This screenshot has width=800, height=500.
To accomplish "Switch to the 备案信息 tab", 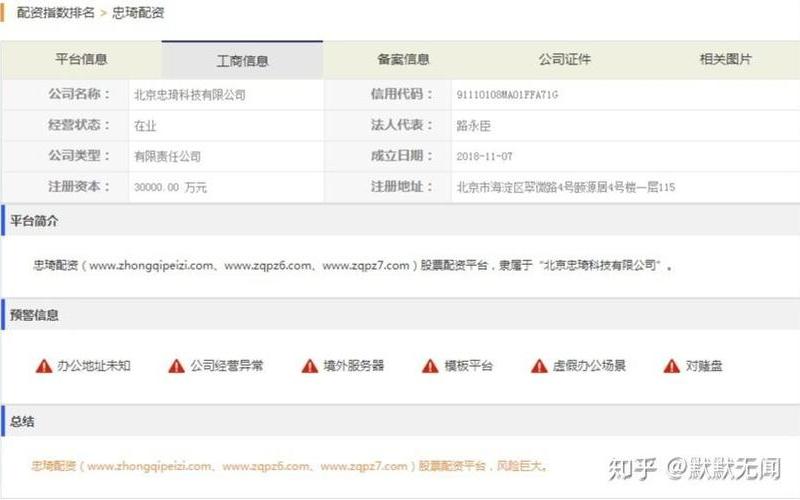I will (403, 60).
